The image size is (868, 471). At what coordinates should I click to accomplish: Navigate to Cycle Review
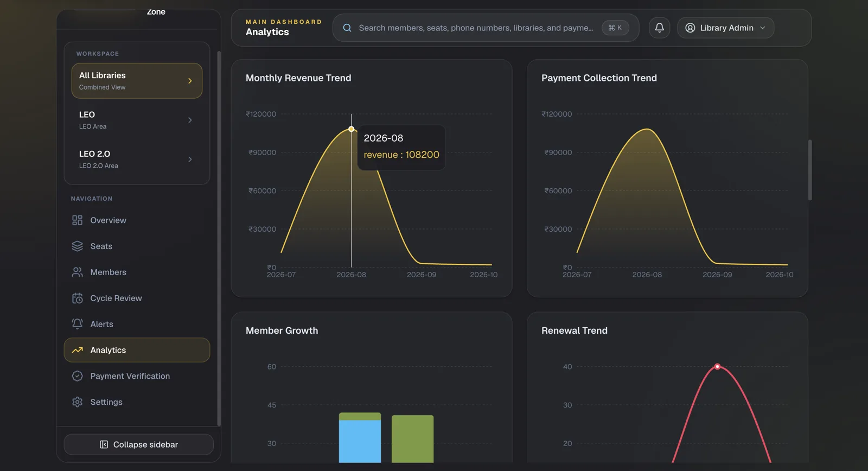tap(137, 298)
